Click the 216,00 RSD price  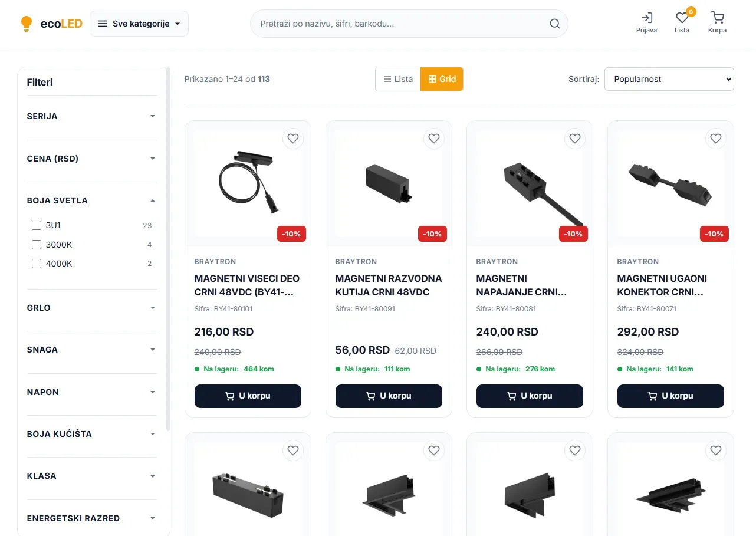click(x=224, y=332)
